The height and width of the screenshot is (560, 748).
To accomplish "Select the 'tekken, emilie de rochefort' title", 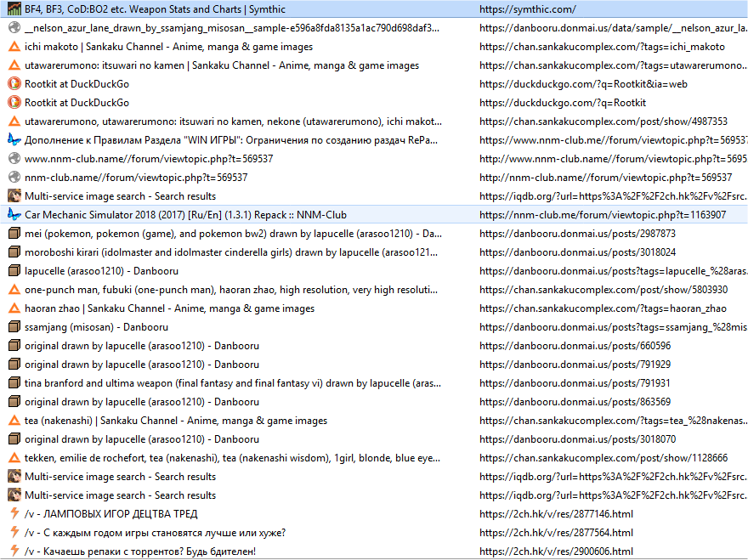I will pyautogui.click(x=232, y=457).
